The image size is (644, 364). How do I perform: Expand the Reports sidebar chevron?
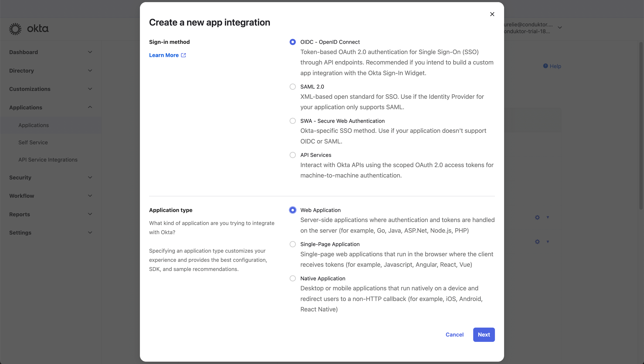click(x=90, y=214)
